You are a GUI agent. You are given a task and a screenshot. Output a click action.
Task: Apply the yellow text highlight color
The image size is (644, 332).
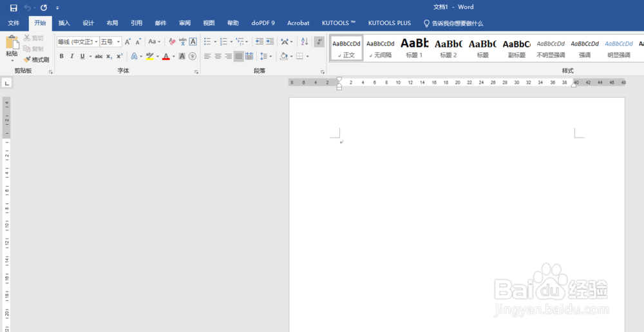pos(150,56)
